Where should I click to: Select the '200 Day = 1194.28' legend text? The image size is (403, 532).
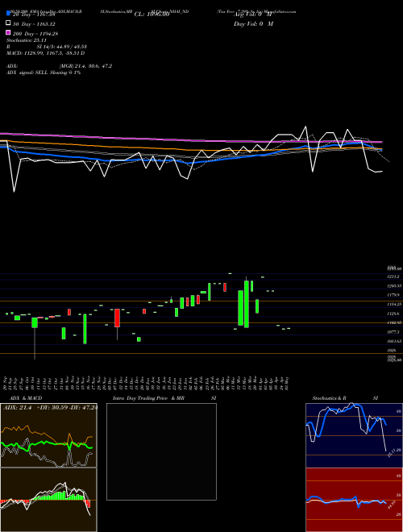click(35, 34)
